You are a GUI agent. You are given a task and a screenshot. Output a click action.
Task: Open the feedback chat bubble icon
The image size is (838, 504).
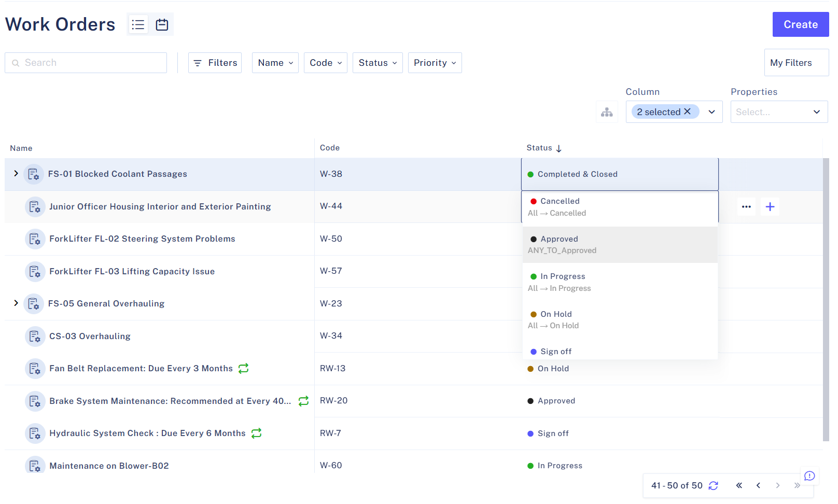809,476
